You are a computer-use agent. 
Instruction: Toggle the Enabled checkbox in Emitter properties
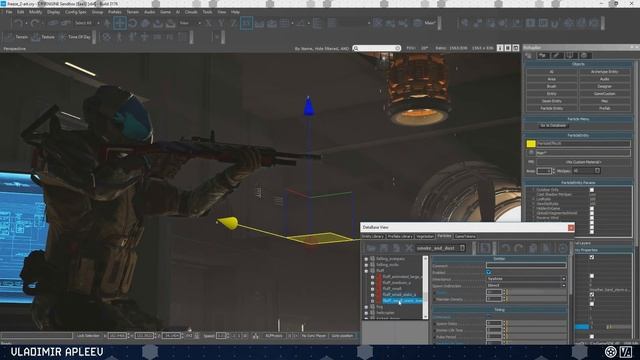[489, 272]
